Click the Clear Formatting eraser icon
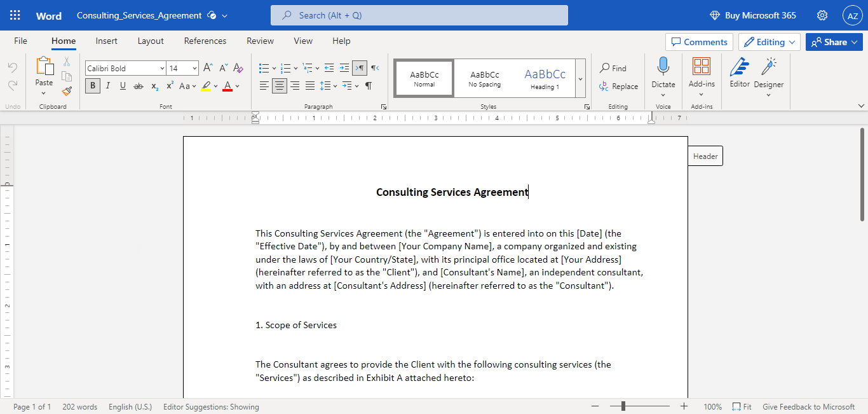The width and height of the screenshot is (868, 414). pyautogui.click(x=238, y=68)
